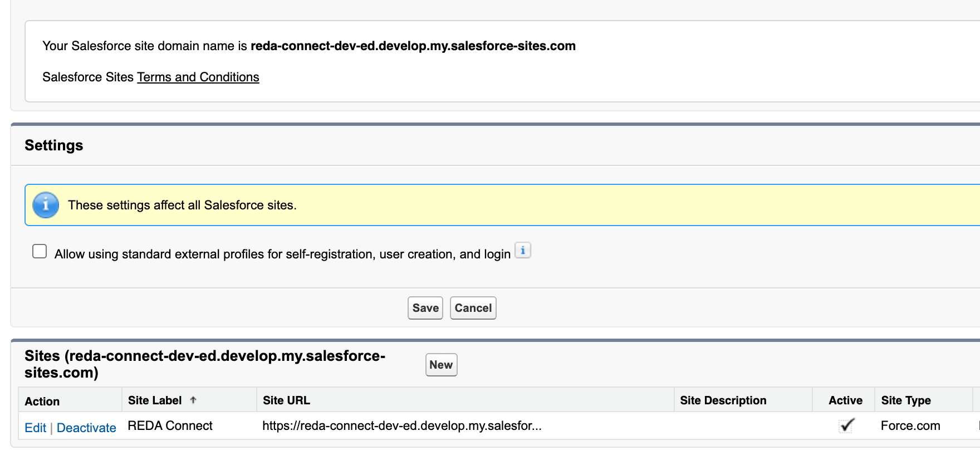Deactivate the REDA Connect site

point(86,428)
